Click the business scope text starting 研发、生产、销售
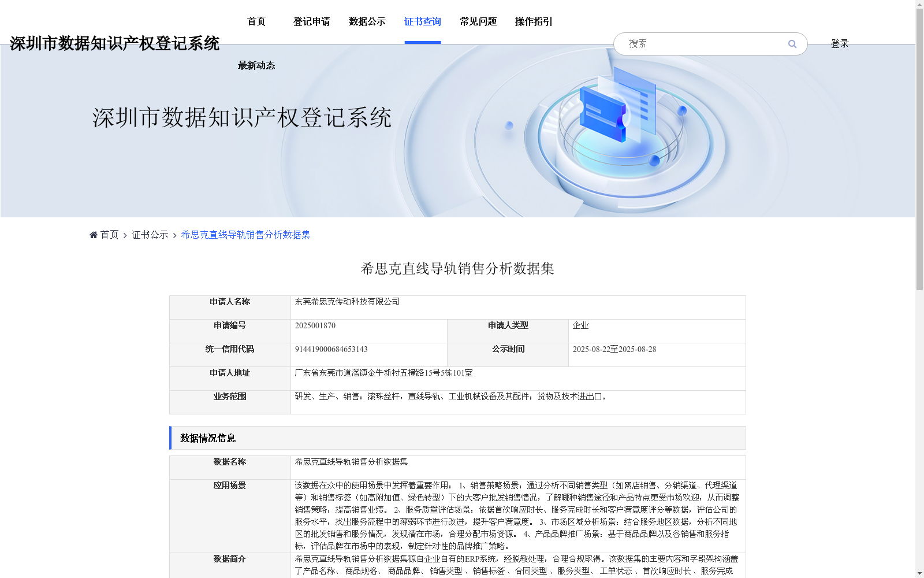This screenshot has width=924, height=578. pyautogui.click(x=451, y=397)
